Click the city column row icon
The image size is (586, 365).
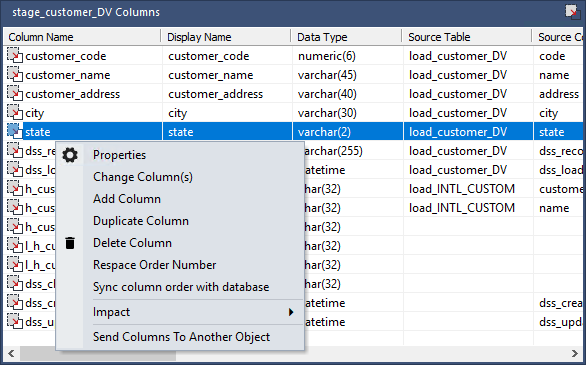point(15,112)
